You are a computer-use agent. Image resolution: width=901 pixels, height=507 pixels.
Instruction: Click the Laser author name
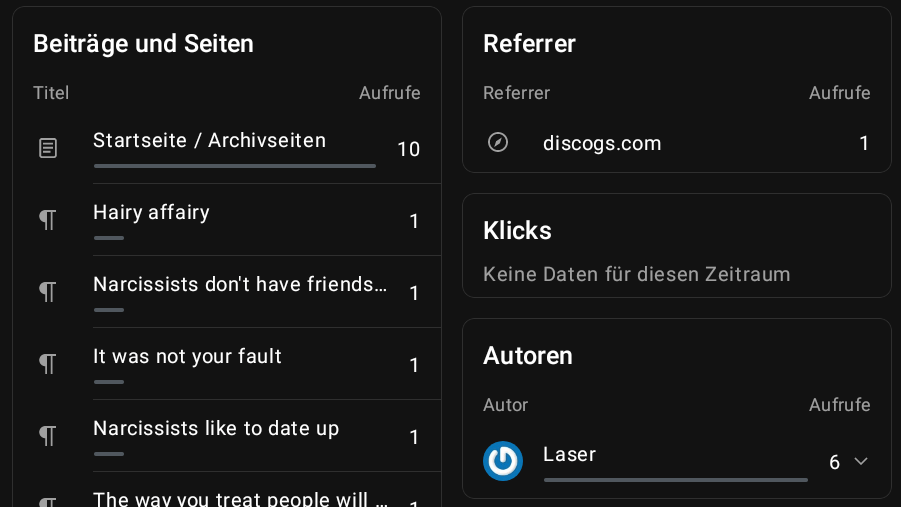tap(569, 454)
